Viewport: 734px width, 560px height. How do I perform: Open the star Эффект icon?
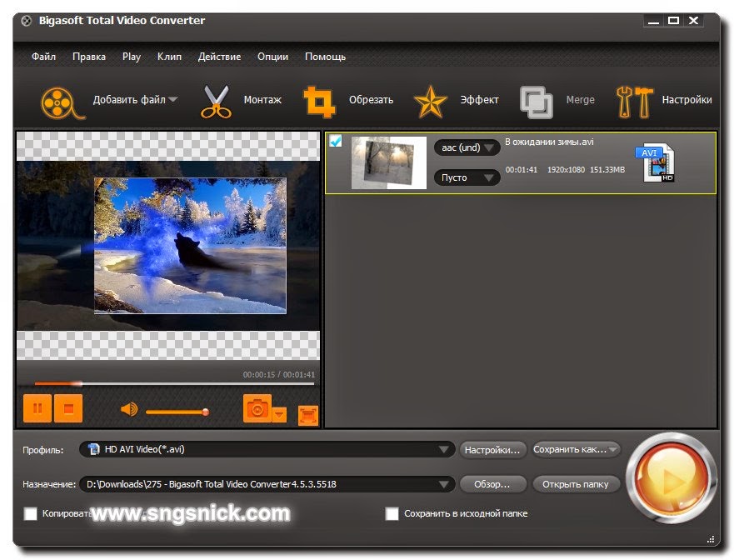click(430, 102)
